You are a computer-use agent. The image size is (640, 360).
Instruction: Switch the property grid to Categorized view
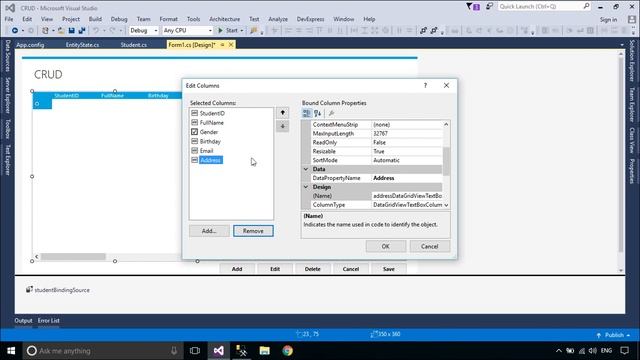[307, 113]
